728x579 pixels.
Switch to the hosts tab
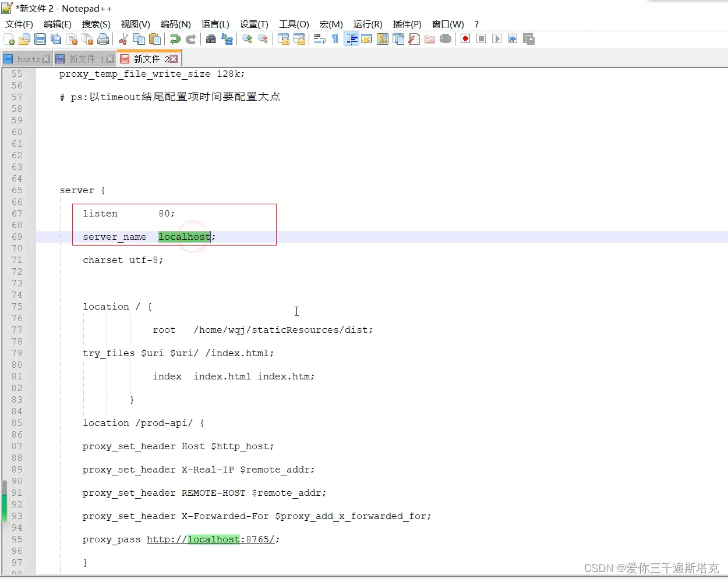pos(27,59)
